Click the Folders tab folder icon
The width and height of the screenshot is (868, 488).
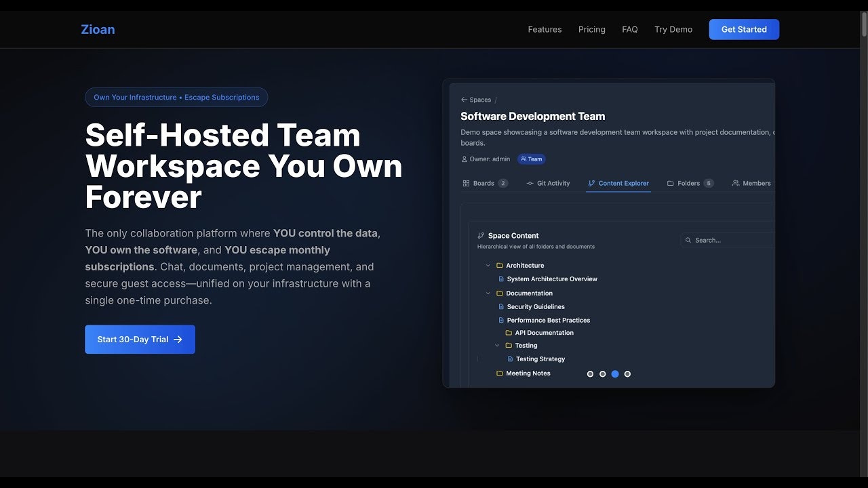670,183
